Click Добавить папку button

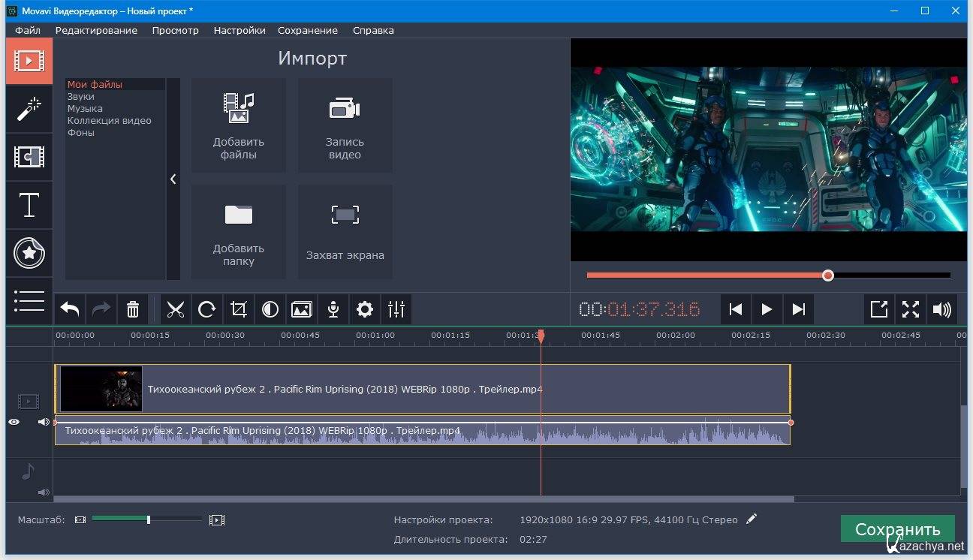[x=239, y=232]
